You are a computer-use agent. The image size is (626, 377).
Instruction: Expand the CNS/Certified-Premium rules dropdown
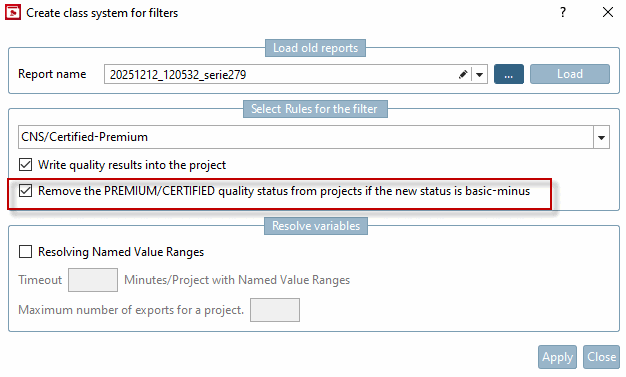coord(601,137)
